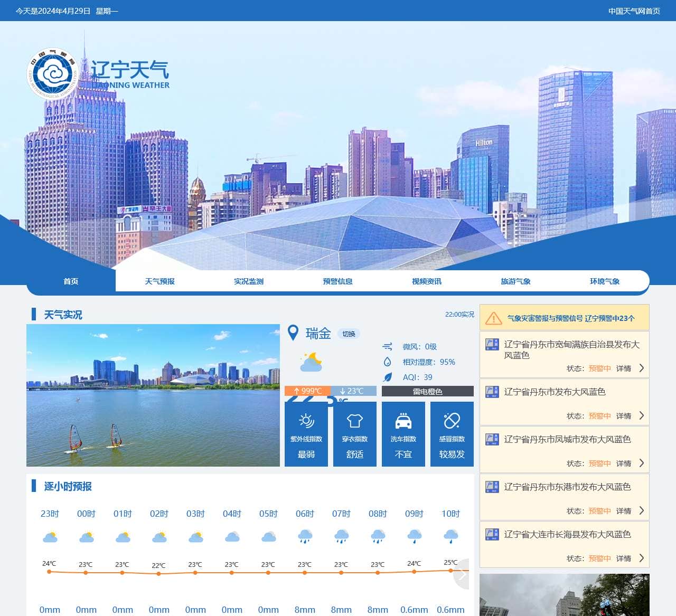Open the 洗车指数 car wash icon
This screenshot has height=616, width=676.
pyautogui.click(x=403, y=421)
